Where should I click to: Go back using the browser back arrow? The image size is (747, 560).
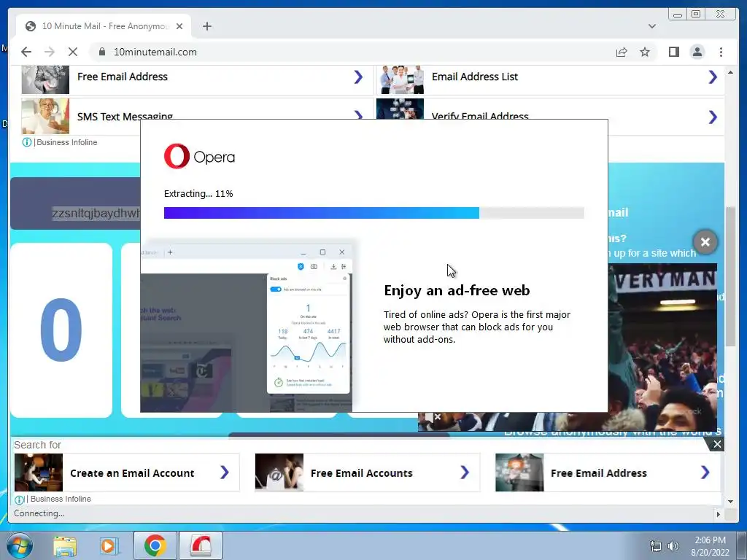pyautogui.click(x=26, y=52)
